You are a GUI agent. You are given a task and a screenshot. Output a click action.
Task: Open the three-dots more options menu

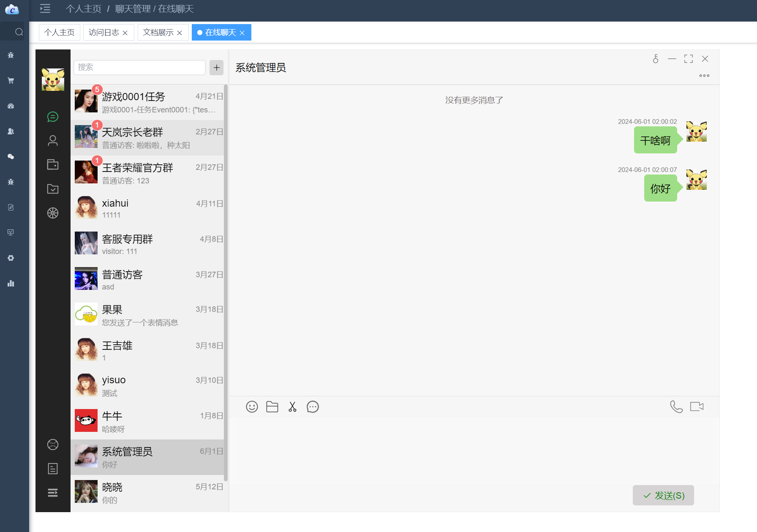tap(704, 76)
